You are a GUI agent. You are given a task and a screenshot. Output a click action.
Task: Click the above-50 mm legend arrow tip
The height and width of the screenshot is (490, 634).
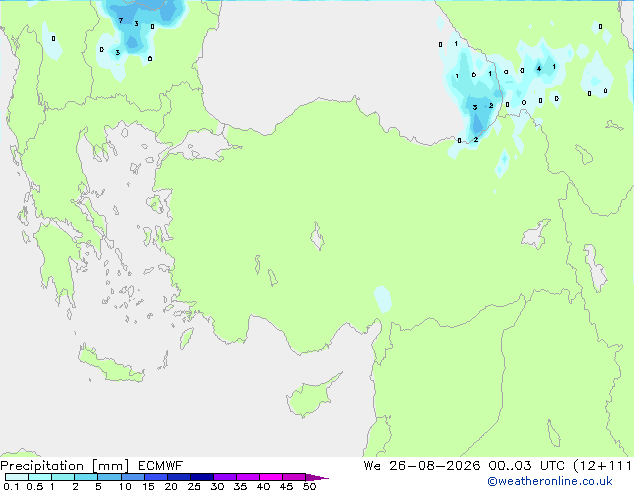click(317, 478)
